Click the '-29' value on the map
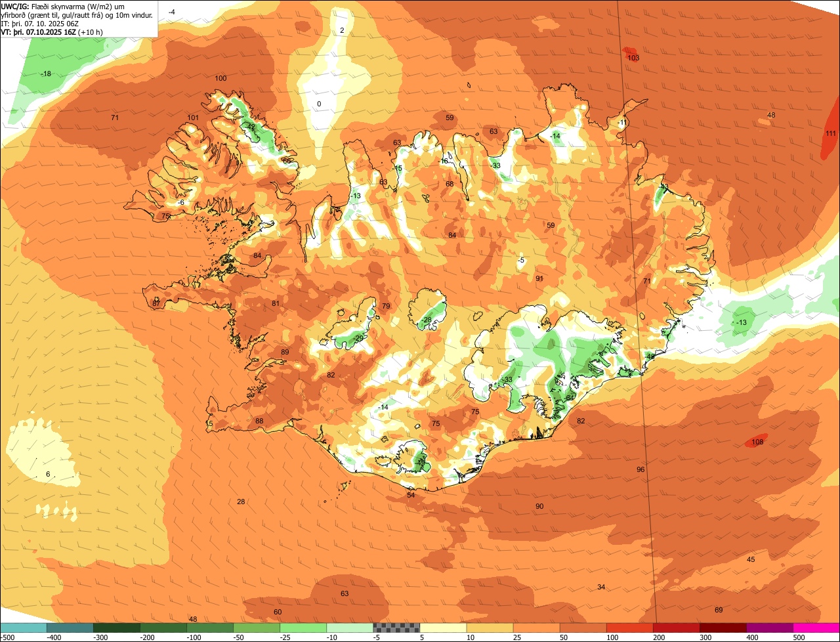Viewport: 840px width, 642px height. pos(358,337)
